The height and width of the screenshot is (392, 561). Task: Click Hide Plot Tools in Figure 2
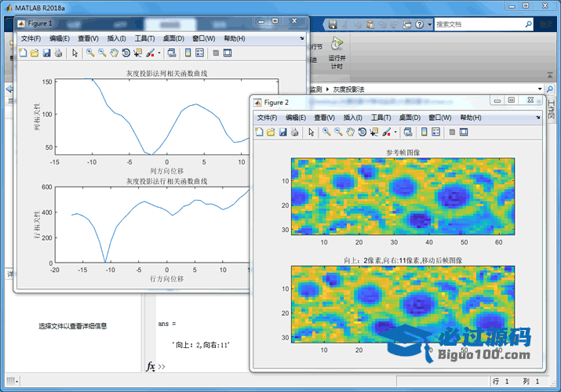[x=452, y=132]
